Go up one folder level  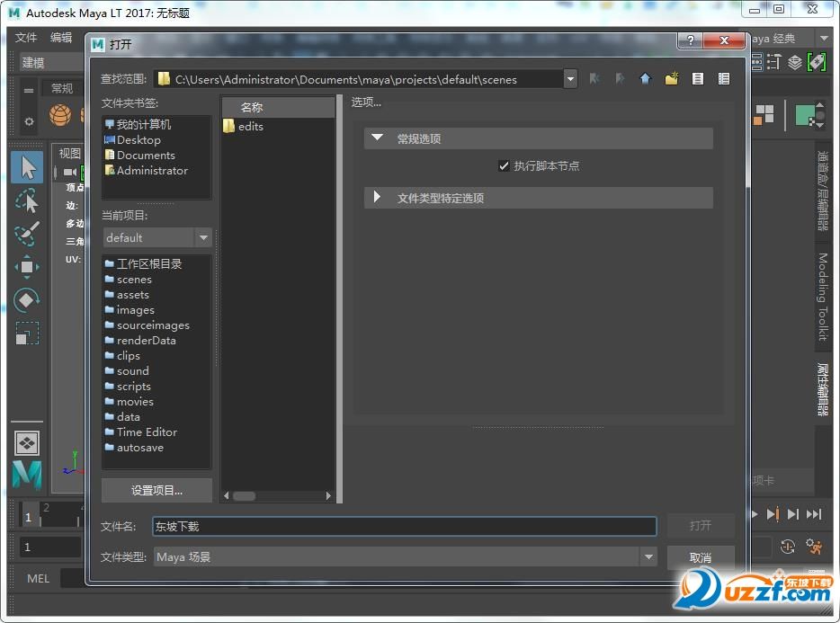[646, 79]
